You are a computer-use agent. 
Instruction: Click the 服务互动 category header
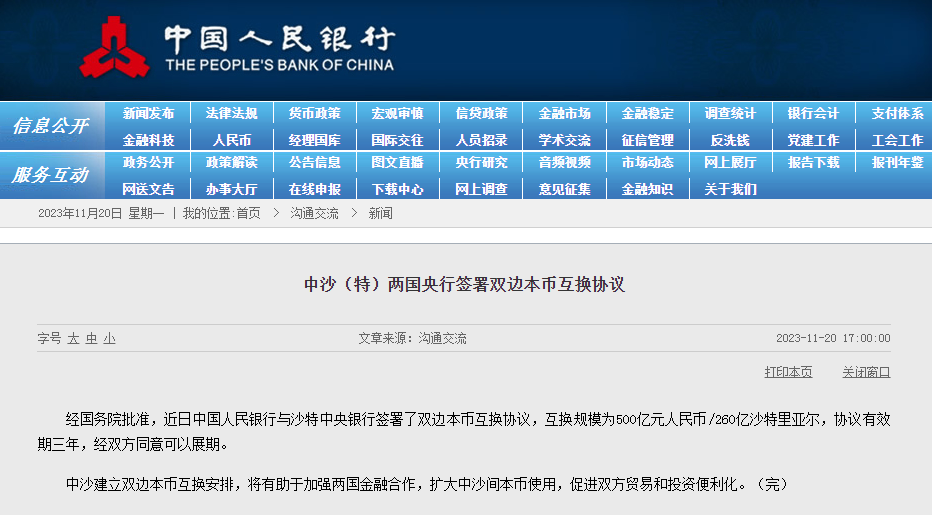point(51,175)
